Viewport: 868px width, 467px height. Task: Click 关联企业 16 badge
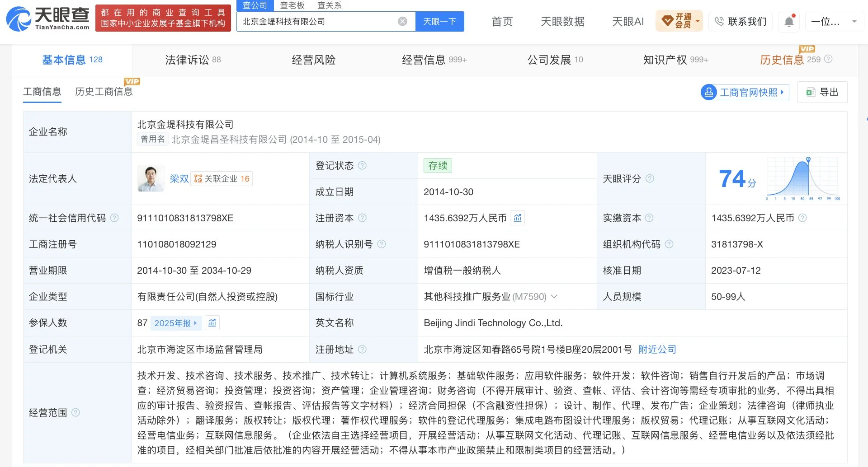[x=222, y=178]
